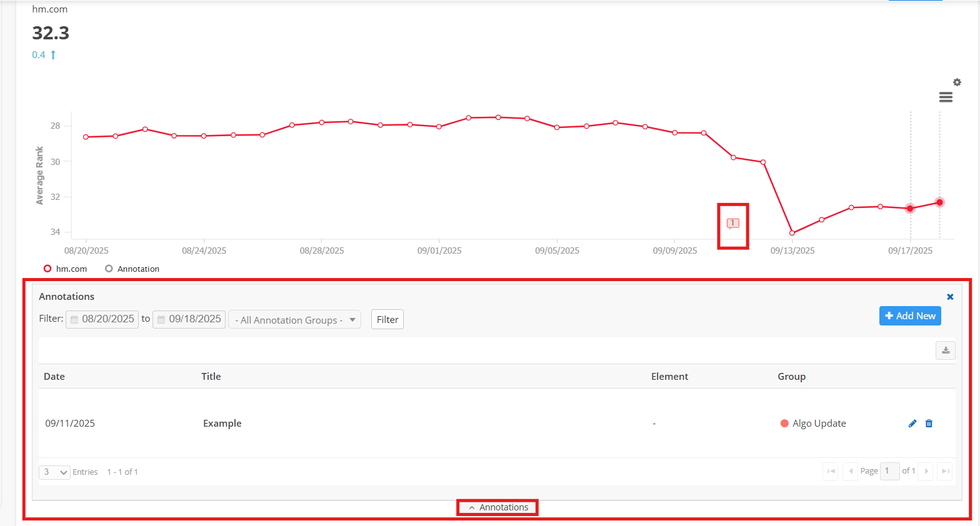980x526 pixels.
Task: Sort annotations by Date column
Action: click(54, 376)
